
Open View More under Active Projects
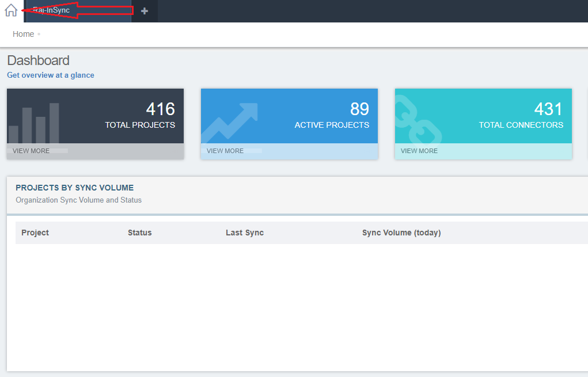[x=225, y=151]
